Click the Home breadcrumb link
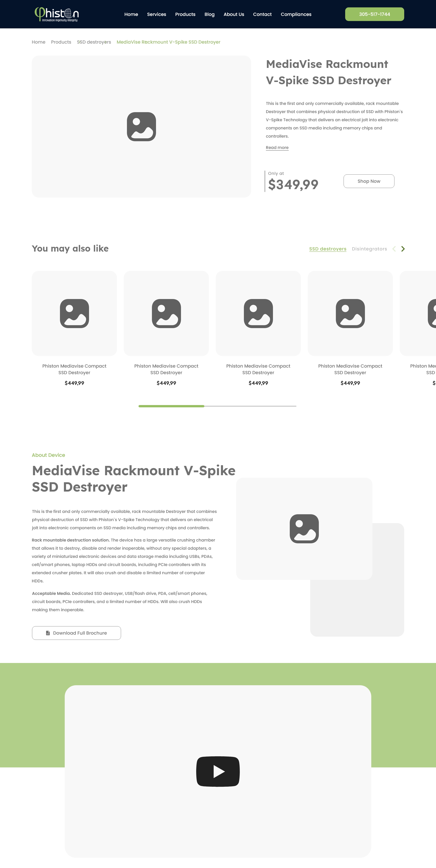 [x=38, y=42]
